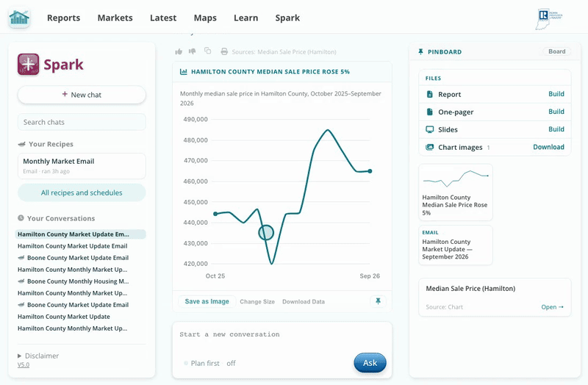This screenshot has width=588, height=385.
Task: Open the Monthly Market Email recipe
Action: 82,166
